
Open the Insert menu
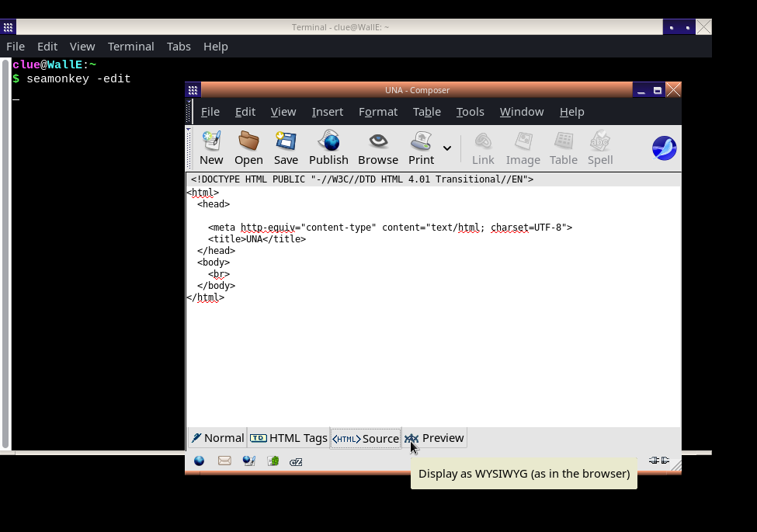point(328,112)
